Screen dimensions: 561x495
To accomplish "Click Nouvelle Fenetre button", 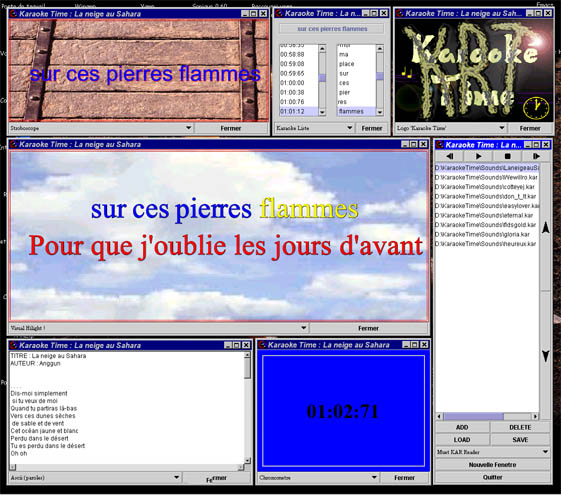I will (x=493, y=465).
